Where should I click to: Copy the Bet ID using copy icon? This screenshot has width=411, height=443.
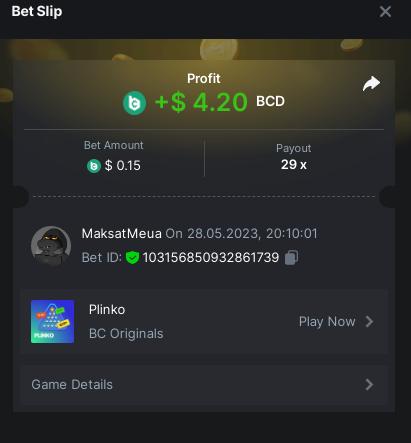coord(291,258)
